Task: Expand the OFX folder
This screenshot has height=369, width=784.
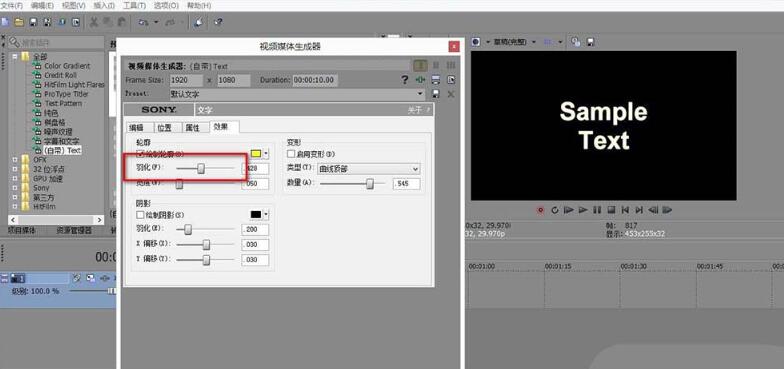Action: [14, 160]
